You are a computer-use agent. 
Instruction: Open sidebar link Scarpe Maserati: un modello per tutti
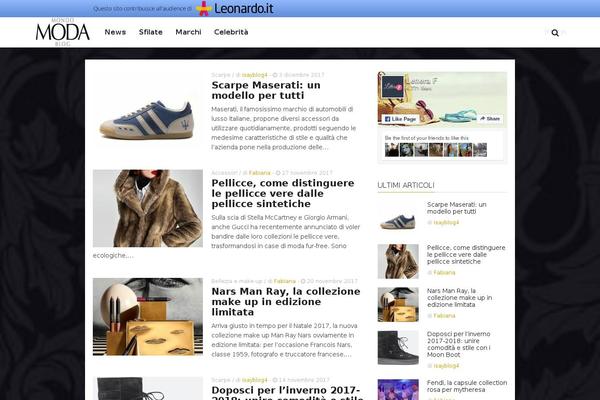pyautogui.click(x=457, y=208)
